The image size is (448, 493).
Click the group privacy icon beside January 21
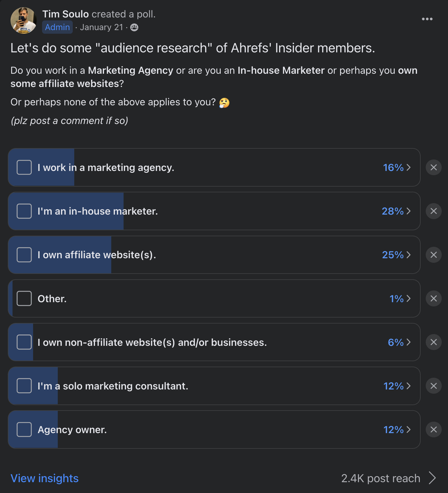coord(134,27)
